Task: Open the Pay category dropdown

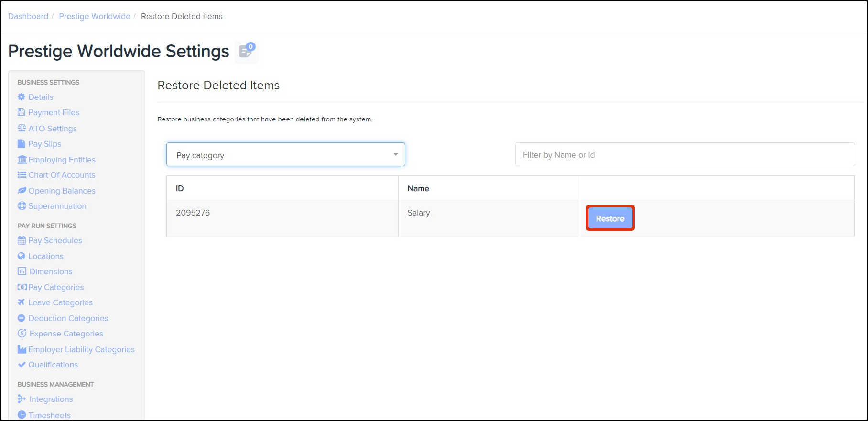Action: (x=285, y=155)
